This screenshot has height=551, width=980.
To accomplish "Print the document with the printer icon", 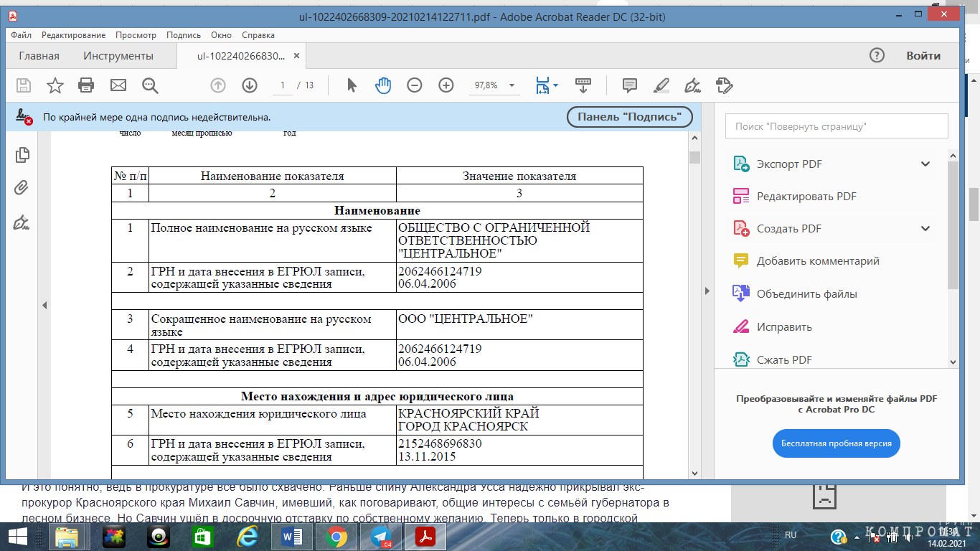I will click(86, 85).
